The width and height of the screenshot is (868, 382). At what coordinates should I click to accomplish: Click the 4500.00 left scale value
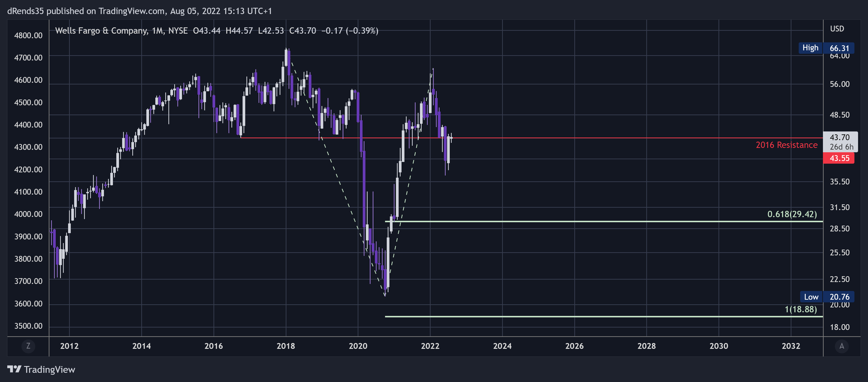click(28, 102)
